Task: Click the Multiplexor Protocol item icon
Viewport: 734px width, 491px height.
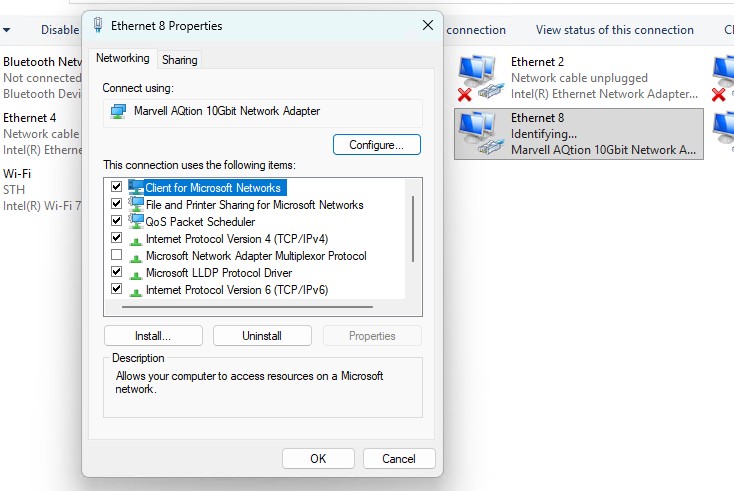Action: click(x=136, y=258)
